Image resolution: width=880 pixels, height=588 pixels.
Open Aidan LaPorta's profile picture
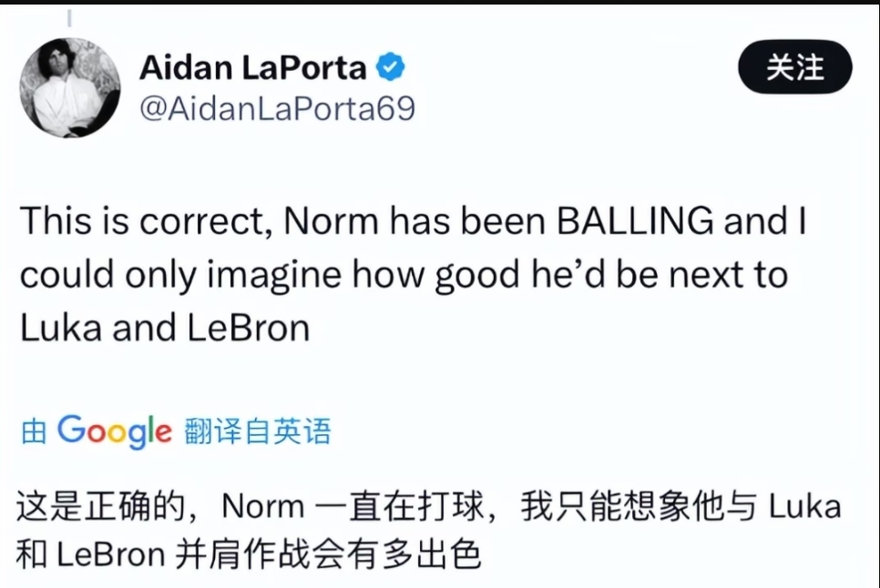pos(70,88)
